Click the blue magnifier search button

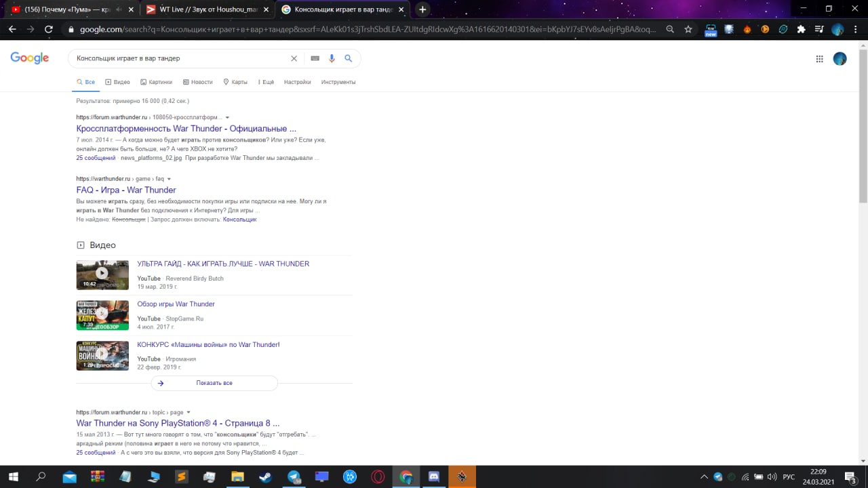tap(349, 58)
